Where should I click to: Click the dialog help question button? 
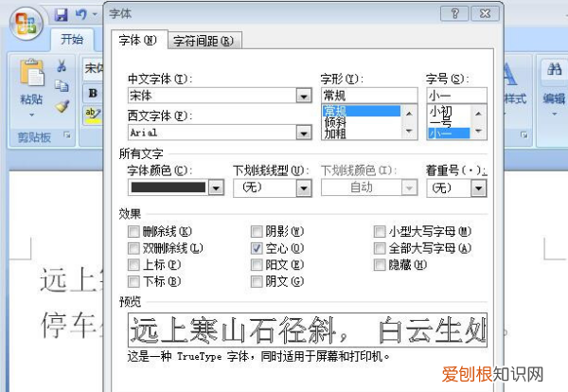(454, 14)
